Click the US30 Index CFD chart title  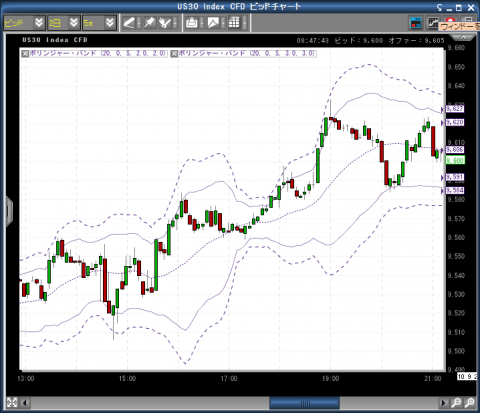click(55, 40)
